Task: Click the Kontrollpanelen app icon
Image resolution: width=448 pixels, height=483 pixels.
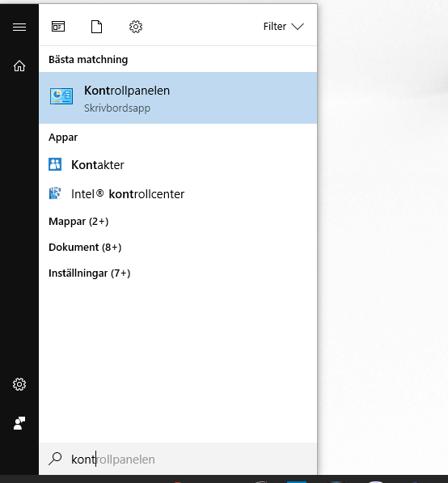Action: tap(61, 96)
